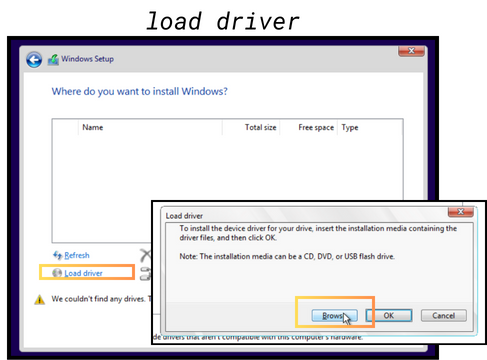The image size is (487, 360).
Task: Confirm with the OK button
Action: [x=389, y=316]
